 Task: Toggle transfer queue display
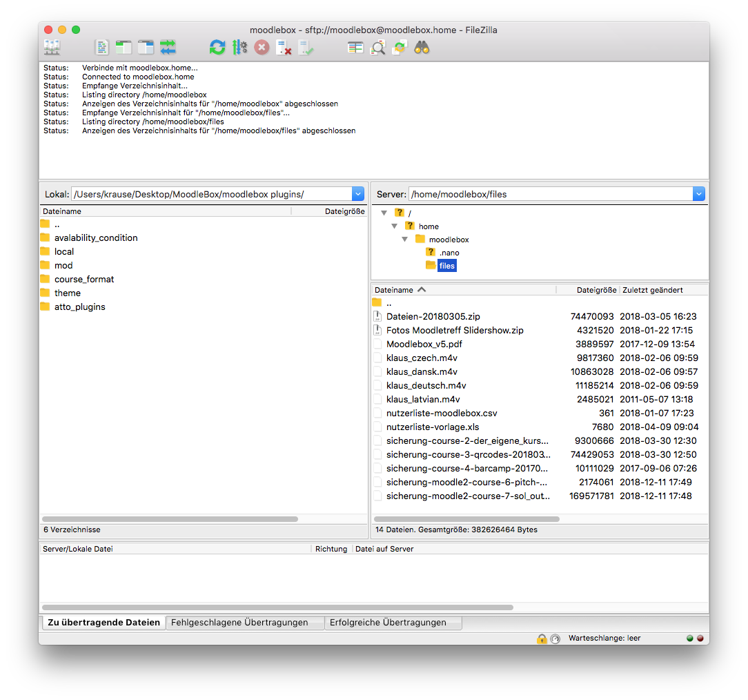(168, 48)
